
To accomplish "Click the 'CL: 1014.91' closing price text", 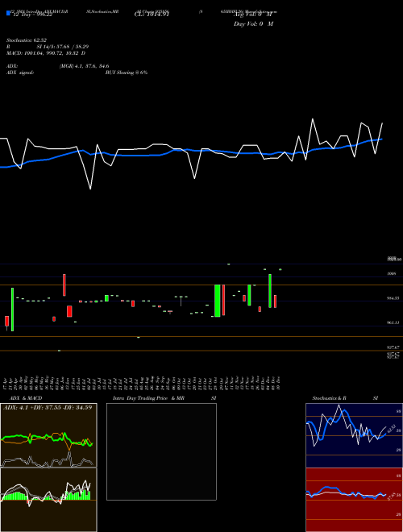I will pos(152,15).
